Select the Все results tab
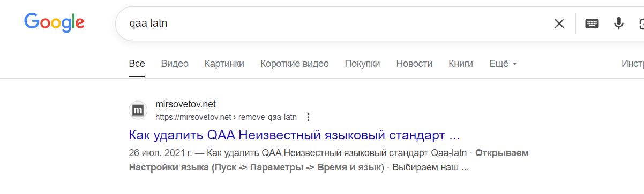The height and width of the screenshot is (194, 644). tap(137, 64)
